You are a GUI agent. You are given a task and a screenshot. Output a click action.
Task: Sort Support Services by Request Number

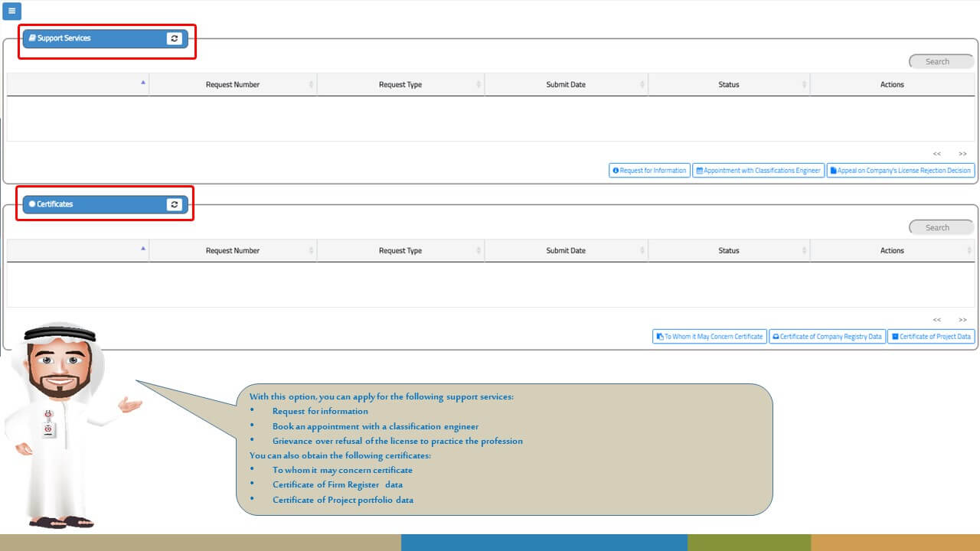tap(233, 84)
